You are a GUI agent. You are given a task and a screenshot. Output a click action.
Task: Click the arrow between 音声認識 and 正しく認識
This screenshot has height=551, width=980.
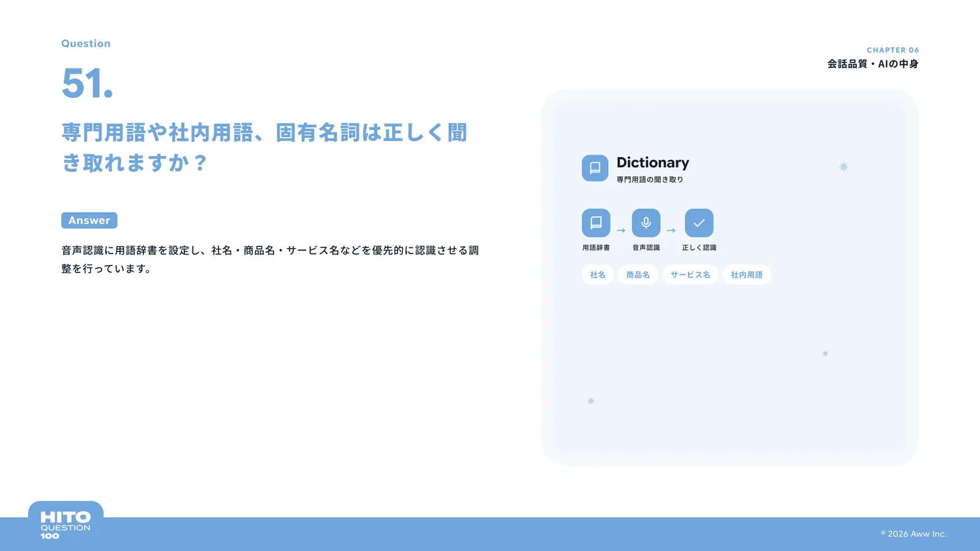point(671,230)
